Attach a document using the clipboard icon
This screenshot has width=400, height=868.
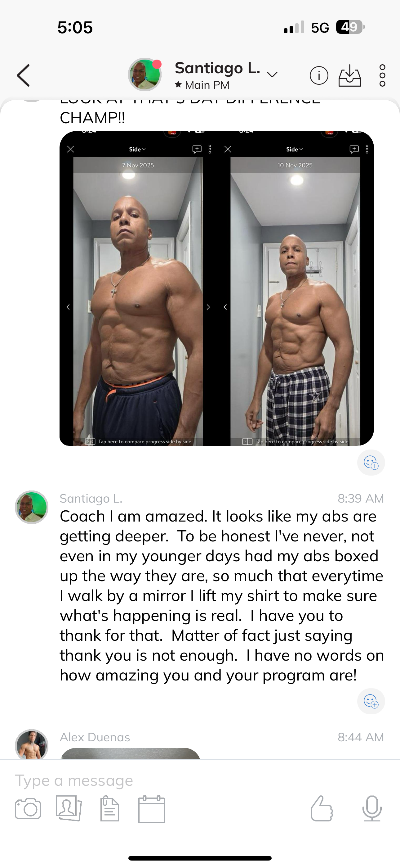tap(110, 808)
